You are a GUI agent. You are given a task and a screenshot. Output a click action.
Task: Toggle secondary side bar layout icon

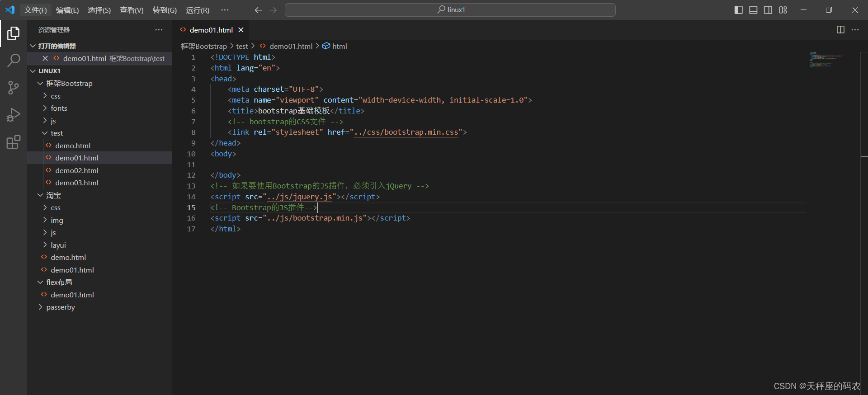[768, 10]
